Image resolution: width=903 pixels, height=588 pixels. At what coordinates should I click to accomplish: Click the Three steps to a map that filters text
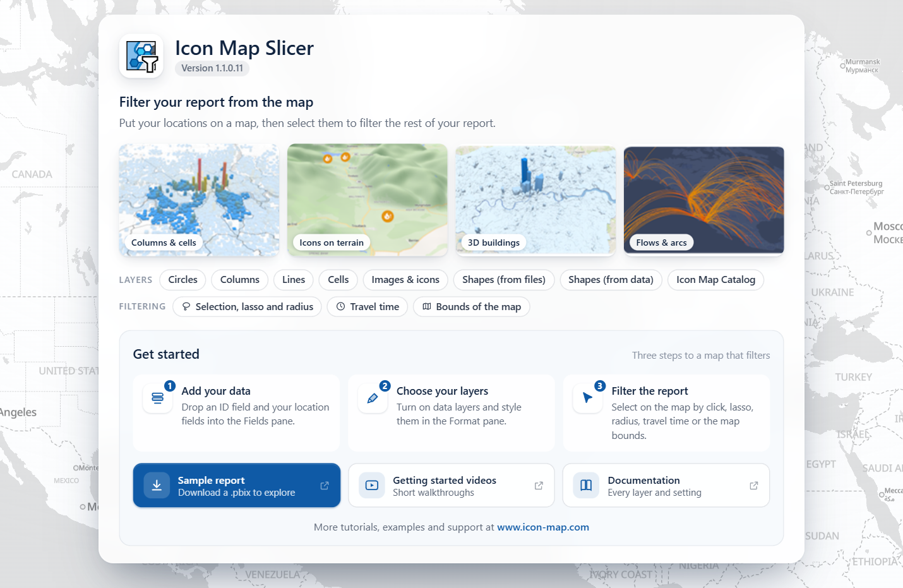pyautogui.click(x=701, y=356)
